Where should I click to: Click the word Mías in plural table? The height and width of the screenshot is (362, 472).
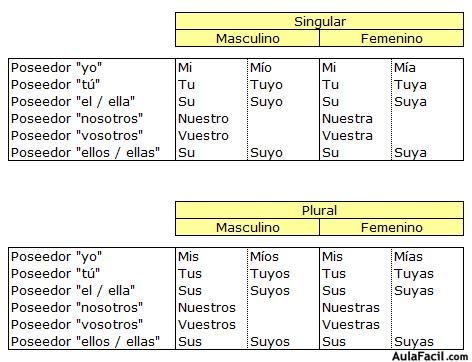coord(408,257)
